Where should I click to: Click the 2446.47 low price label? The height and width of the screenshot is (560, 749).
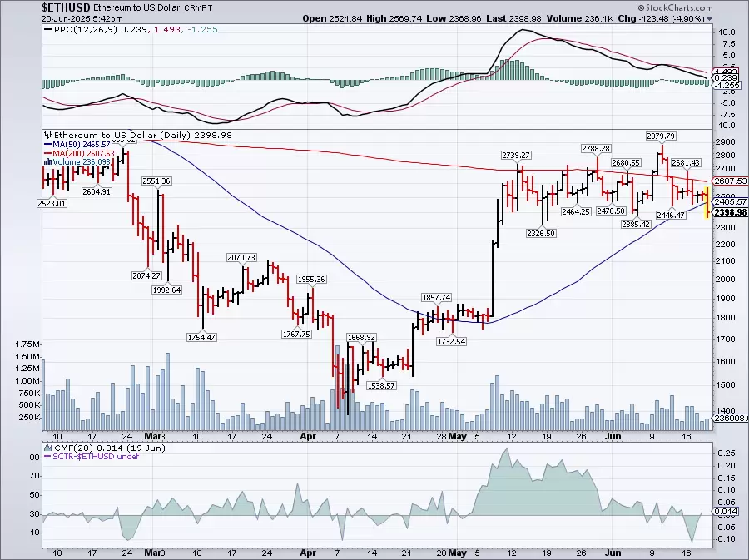671,216
